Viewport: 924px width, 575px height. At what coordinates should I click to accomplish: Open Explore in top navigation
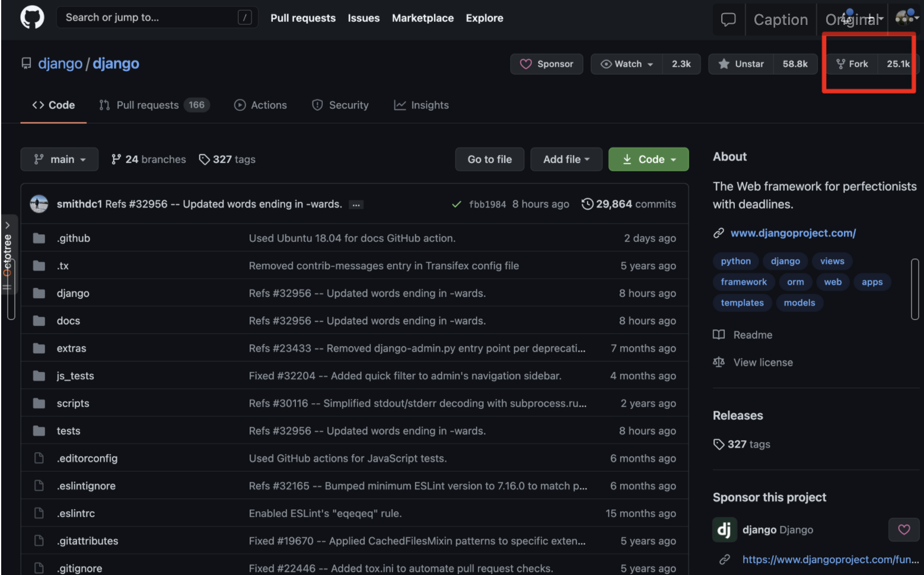(485, 18)
